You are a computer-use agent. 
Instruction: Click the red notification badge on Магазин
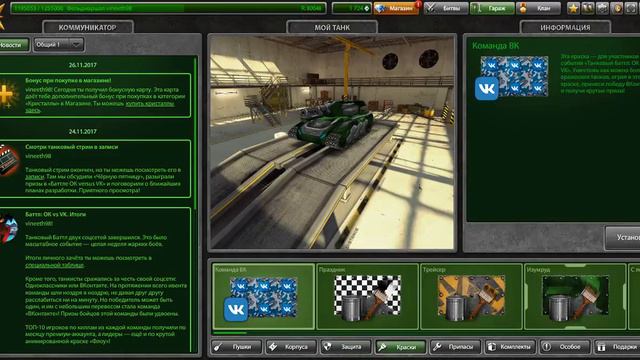(x=418, y=4)
